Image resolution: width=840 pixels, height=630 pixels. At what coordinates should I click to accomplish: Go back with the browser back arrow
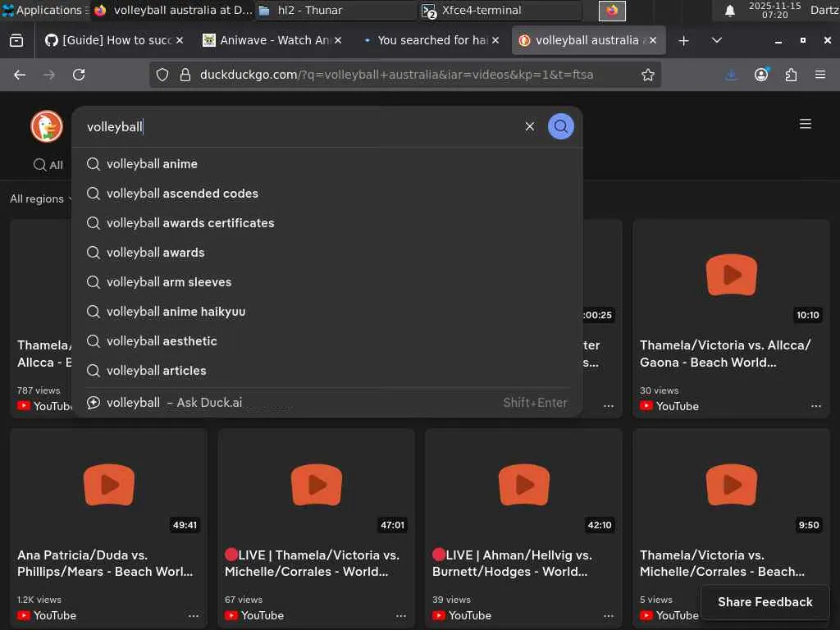(x=20, y=75)
